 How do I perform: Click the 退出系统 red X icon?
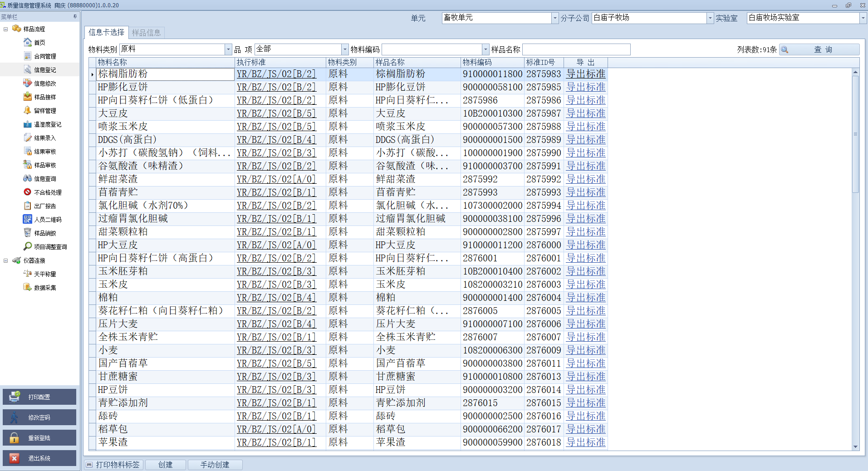[15, 458]
